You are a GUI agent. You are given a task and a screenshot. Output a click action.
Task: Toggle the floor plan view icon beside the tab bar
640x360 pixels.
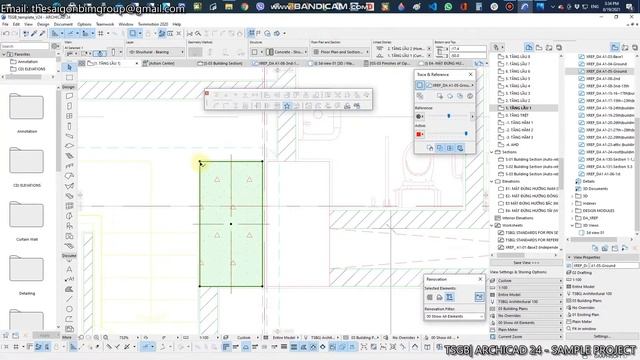82,63
